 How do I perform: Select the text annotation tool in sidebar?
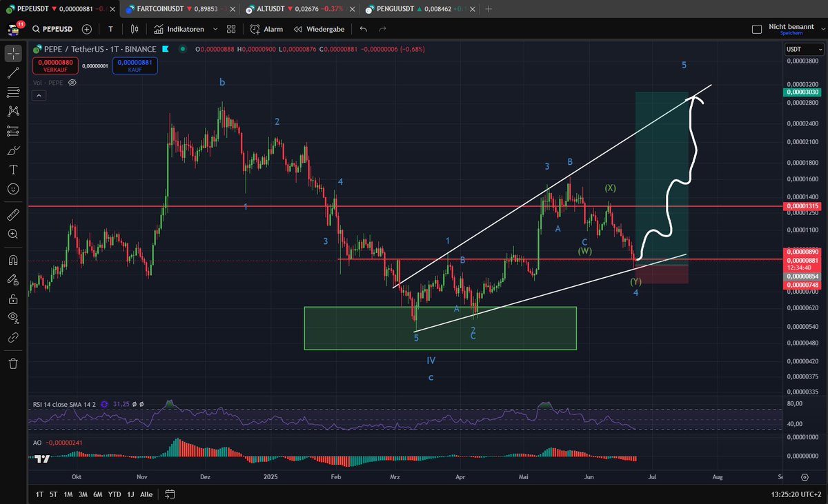13,169
